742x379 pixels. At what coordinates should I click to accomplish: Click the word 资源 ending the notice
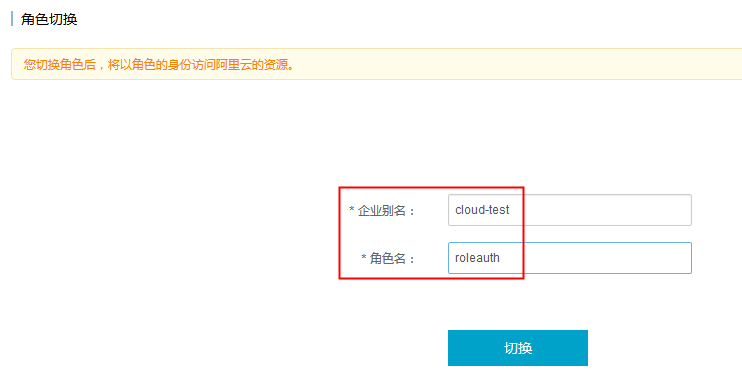274,64
